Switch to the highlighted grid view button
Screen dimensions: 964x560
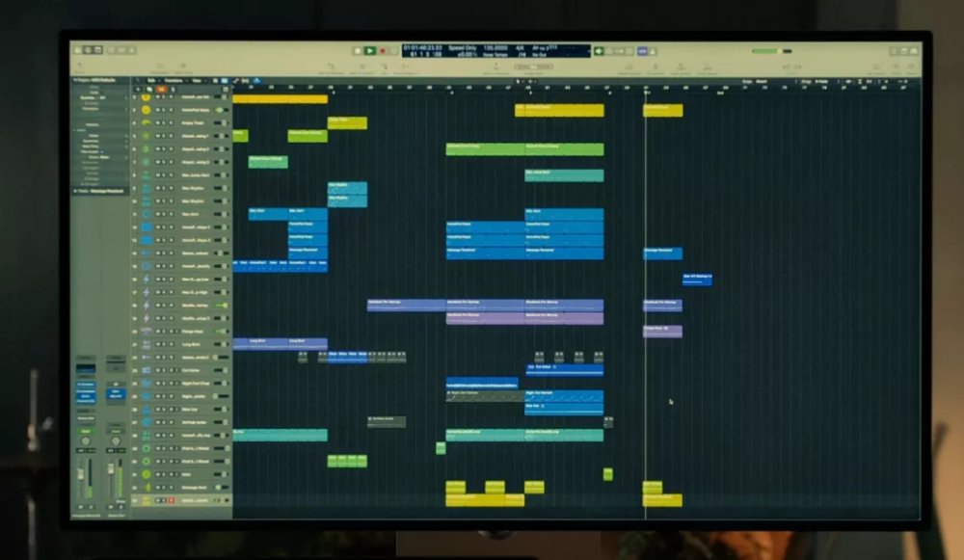click(225, 81)
